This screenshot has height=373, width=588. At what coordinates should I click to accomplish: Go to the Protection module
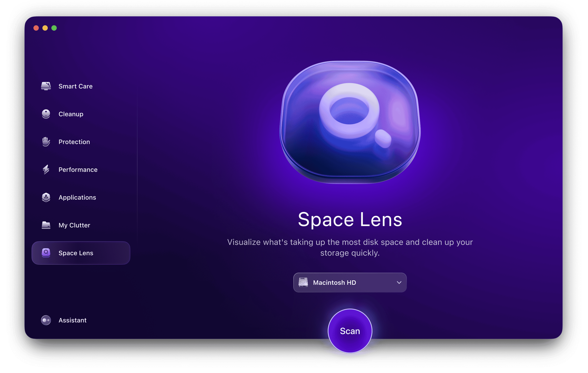(74, 142)
